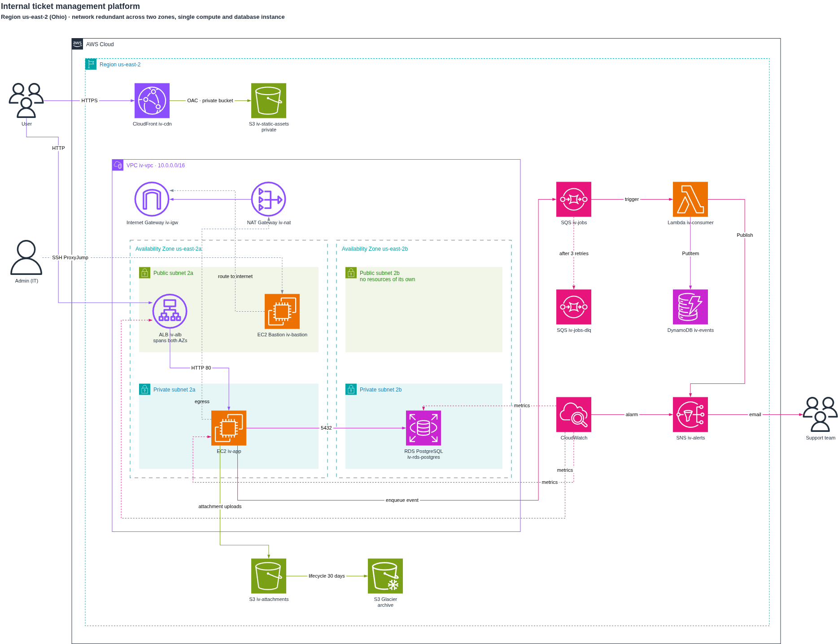Select the Region us-east-2 flag icon
The width and height of the screenshot is (838, 644).
pyautogui.click(x=91, y=64)
